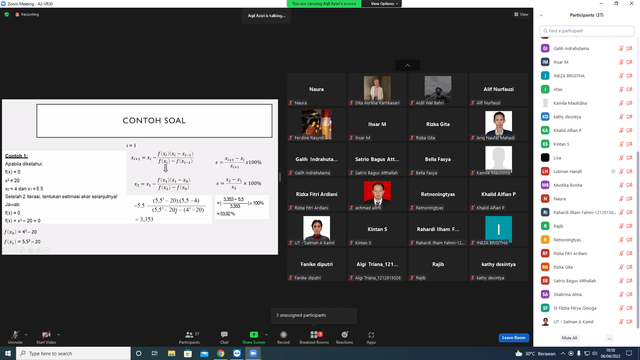Click Ihsar M's muted microphone icon
The image size is (640, 360).
(621, 62)
